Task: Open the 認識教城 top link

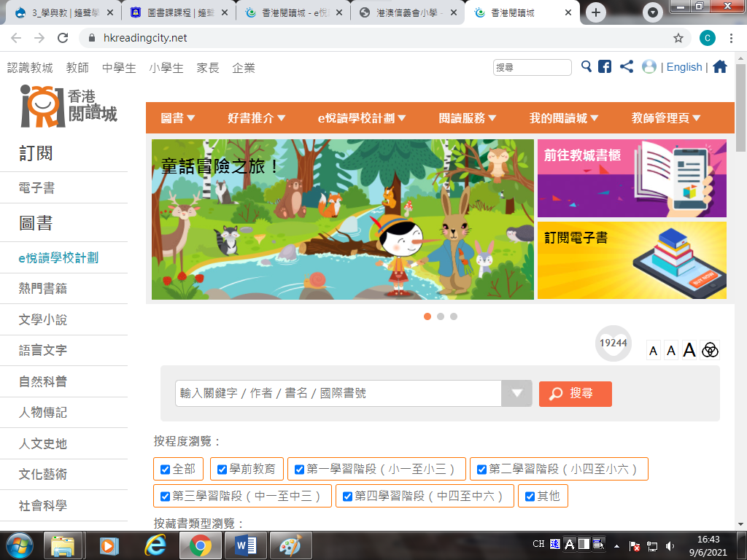Action: pyautogui.click(x=30, y=68)
